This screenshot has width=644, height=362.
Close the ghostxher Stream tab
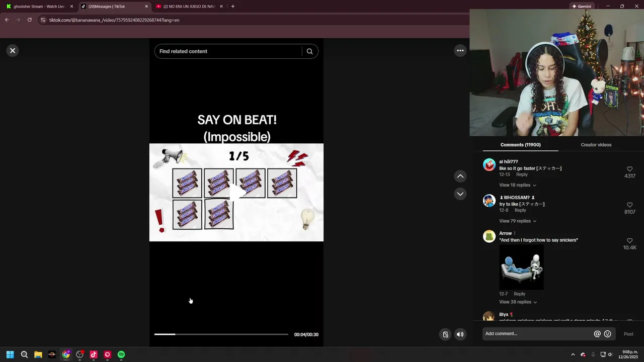(71, 7)
